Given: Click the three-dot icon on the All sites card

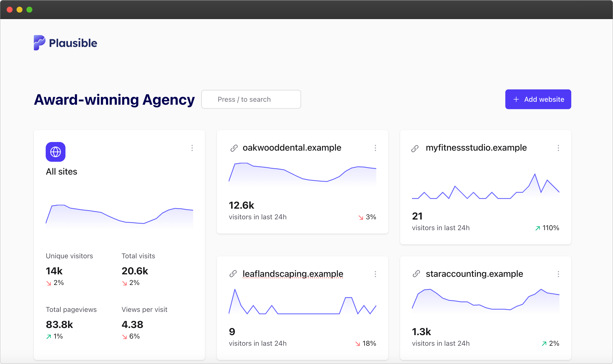Looking at the screenshot, I should 192,148.
